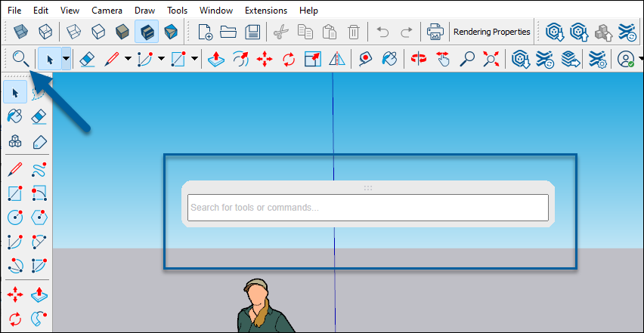644x333 pixels.
Task: Enable X-Ray face style
Action: point(22,32)
